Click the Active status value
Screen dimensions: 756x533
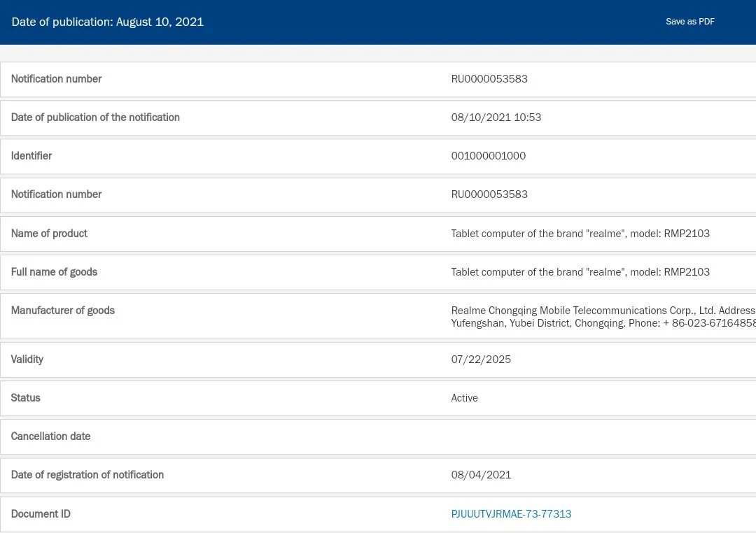tap(464, 398)
